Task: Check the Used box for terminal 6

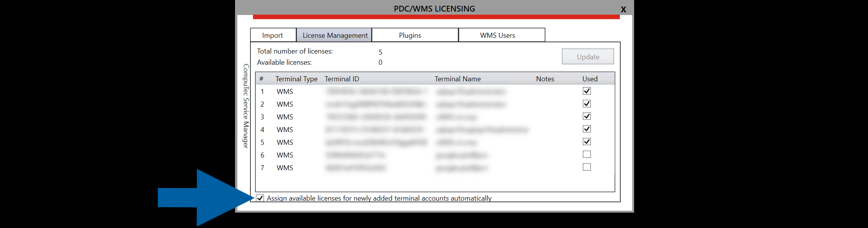Action: click(x=587, y=154)
